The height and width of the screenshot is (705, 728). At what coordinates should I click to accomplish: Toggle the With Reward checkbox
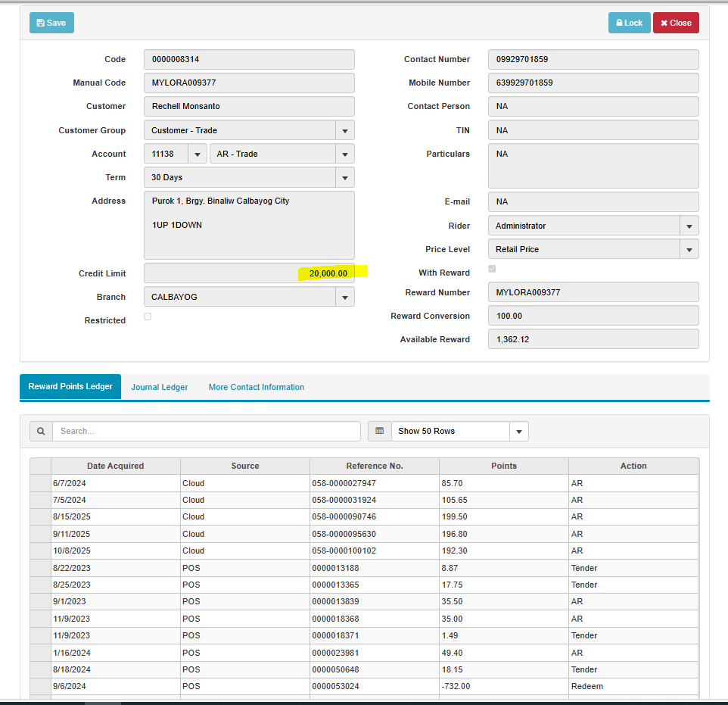pyautogui.click(x=493, y=269)
